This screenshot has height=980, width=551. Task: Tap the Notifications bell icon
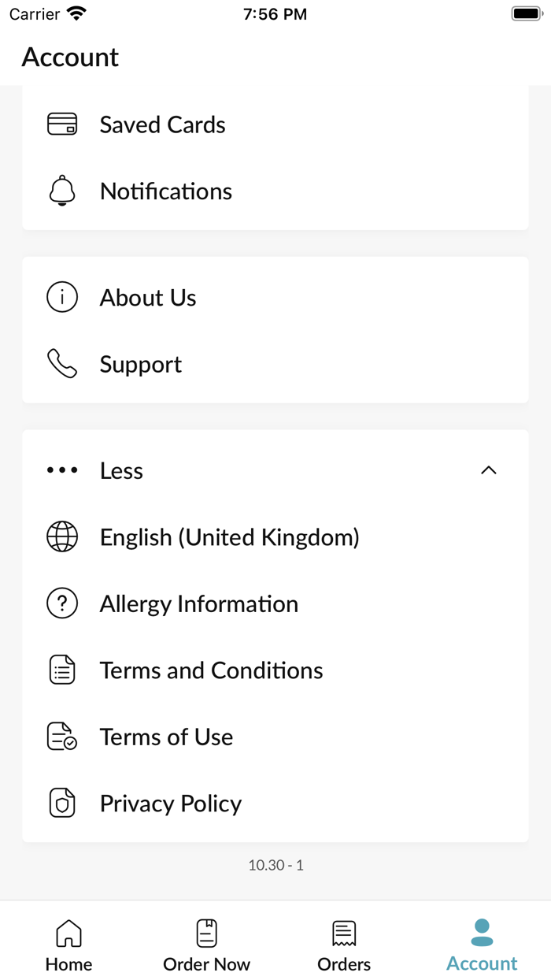pos(62,191)
